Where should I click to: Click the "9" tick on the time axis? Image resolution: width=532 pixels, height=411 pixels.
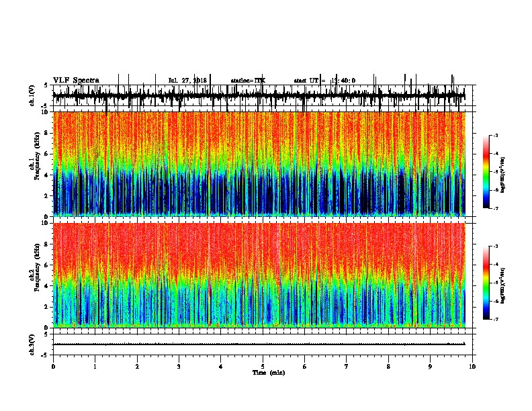(430, 367)
